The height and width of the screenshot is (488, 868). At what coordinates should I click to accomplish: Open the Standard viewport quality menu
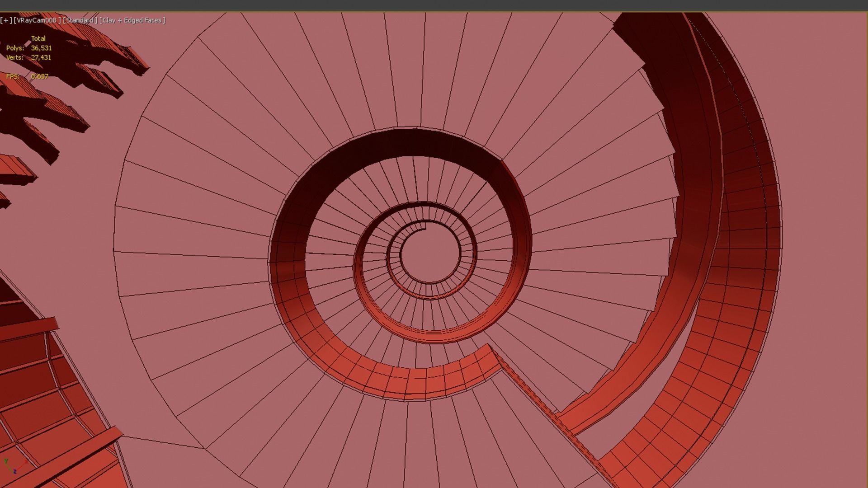coord(80,20)
